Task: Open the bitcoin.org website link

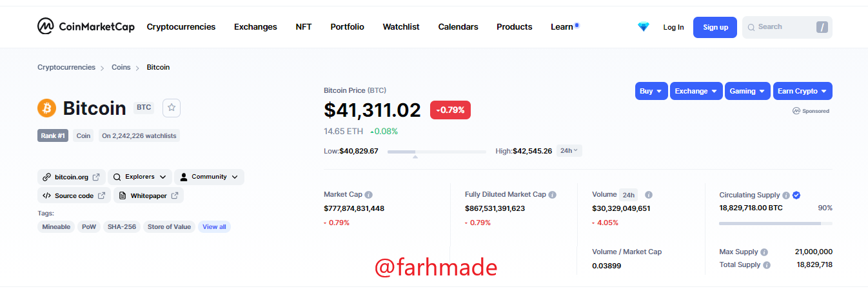Action: (71, 177)
